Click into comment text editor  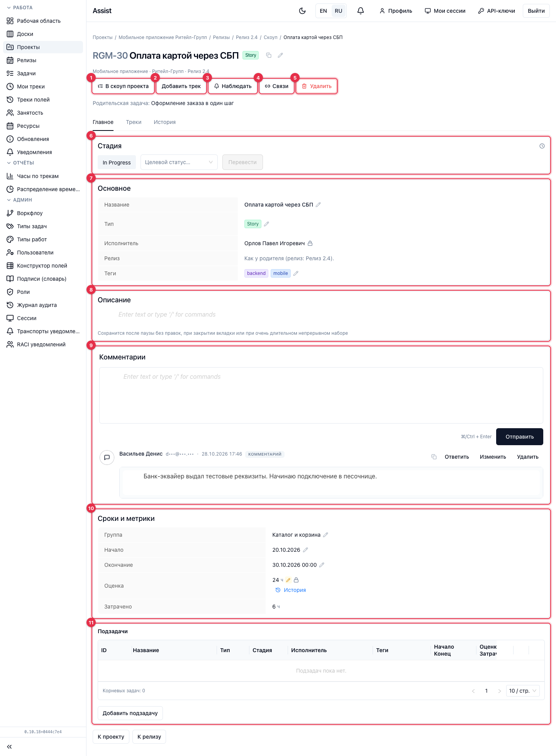tap(321, 395)
